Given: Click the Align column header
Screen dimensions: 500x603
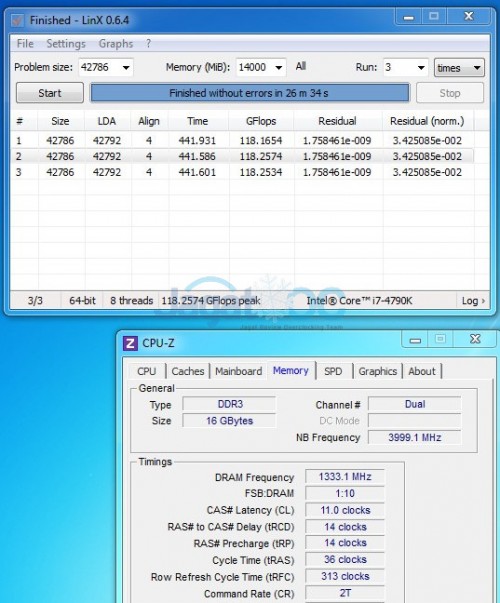Looking at the screenshot, I should tap(149, 121).
